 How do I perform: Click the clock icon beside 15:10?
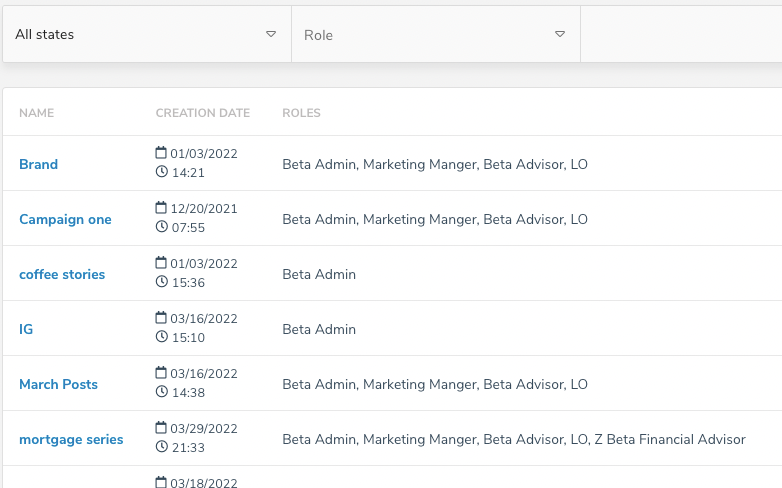point(162,336)
